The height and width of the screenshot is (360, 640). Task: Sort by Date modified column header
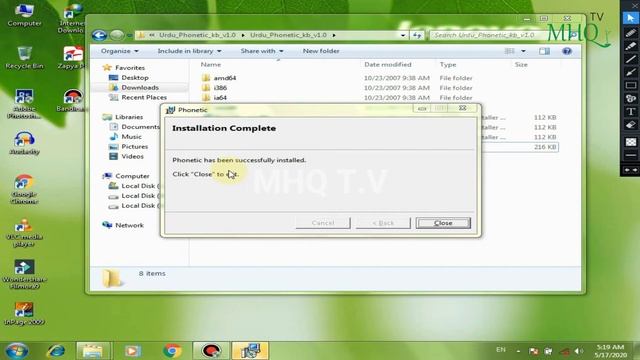pos(388,64)
